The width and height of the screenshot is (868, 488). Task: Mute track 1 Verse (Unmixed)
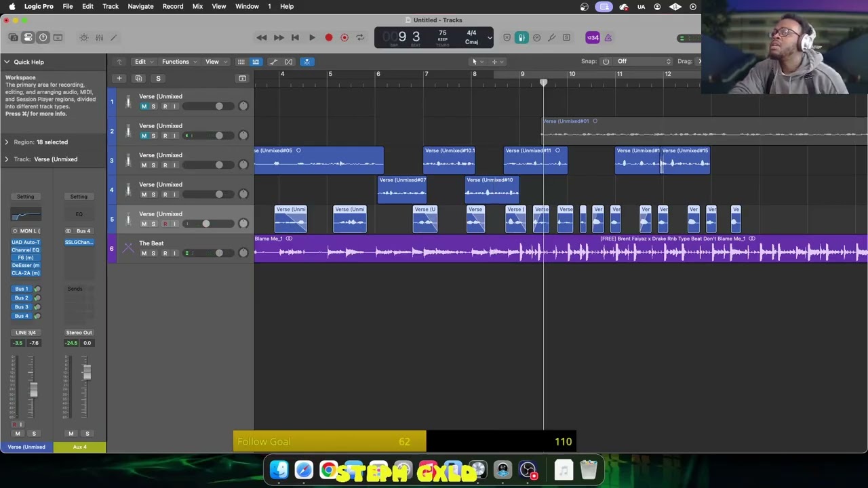pyautogui.click(x=144, y=106)
